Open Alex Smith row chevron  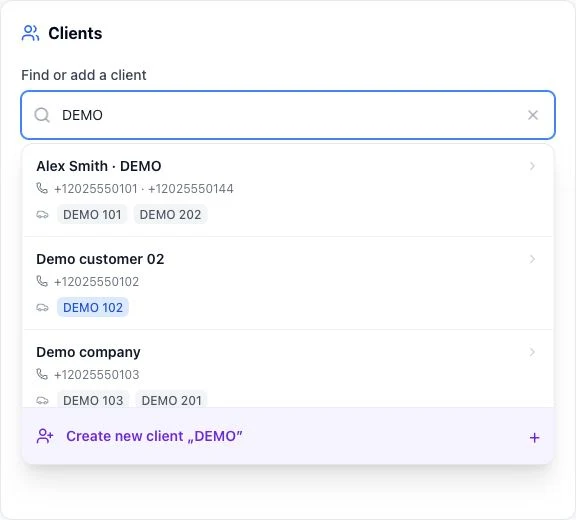[532, 166]
